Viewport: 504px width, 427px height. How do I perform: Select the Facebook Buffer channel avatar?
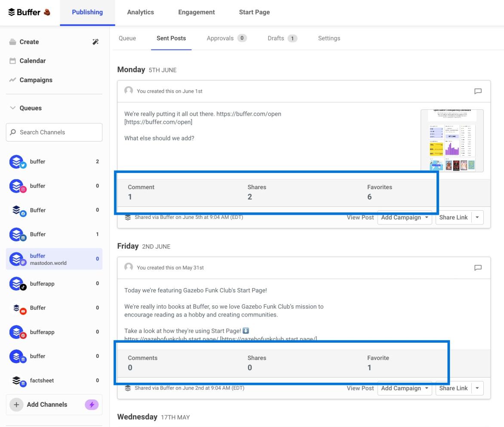[17, 210]
